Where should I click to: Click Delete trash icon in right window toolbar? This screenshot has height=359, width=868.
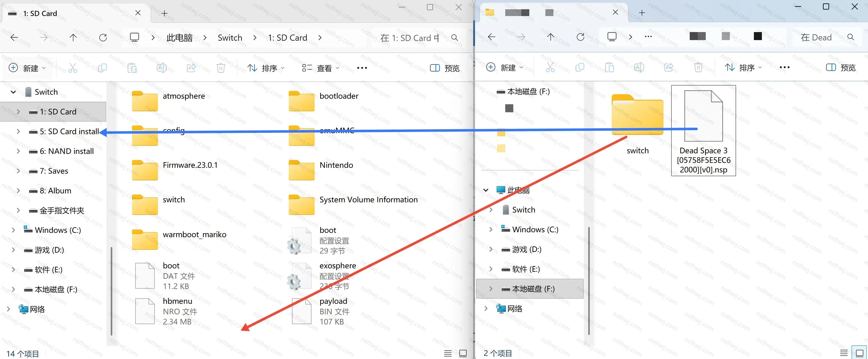tap(698, 67)
